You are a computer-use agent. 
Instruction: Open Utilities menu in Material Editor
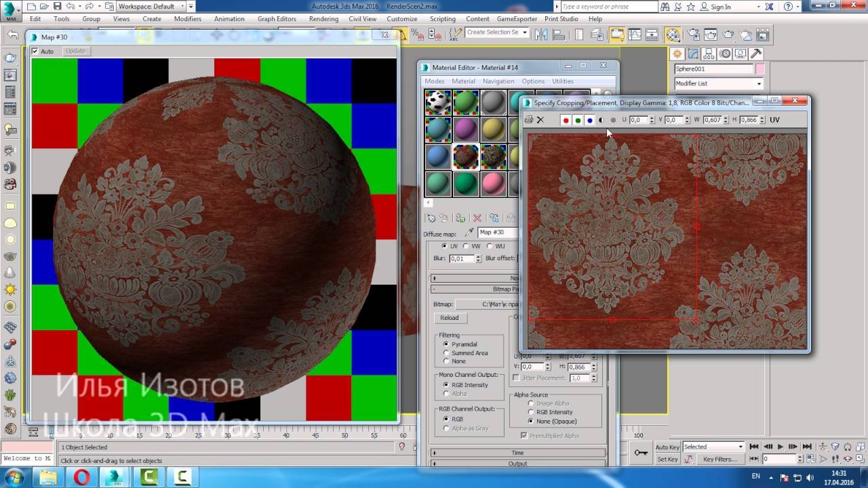coord(562,81)
